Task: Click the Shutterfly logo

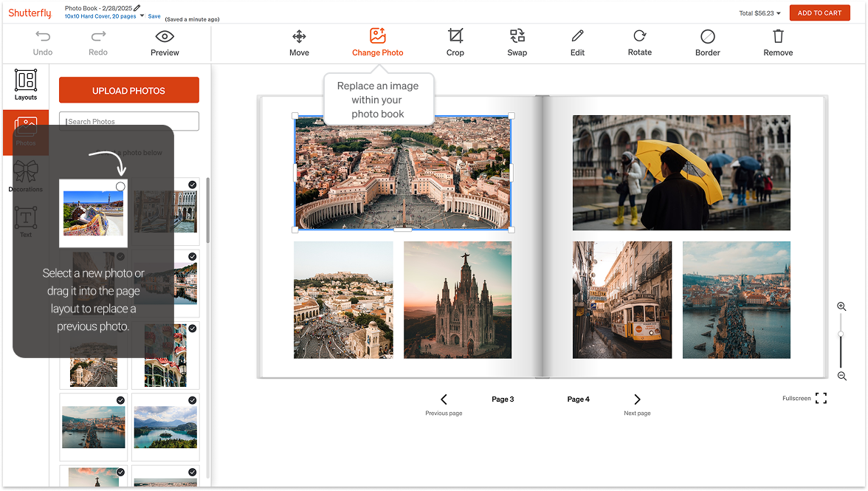Action: pyautogui.click(x=30, y=13)
